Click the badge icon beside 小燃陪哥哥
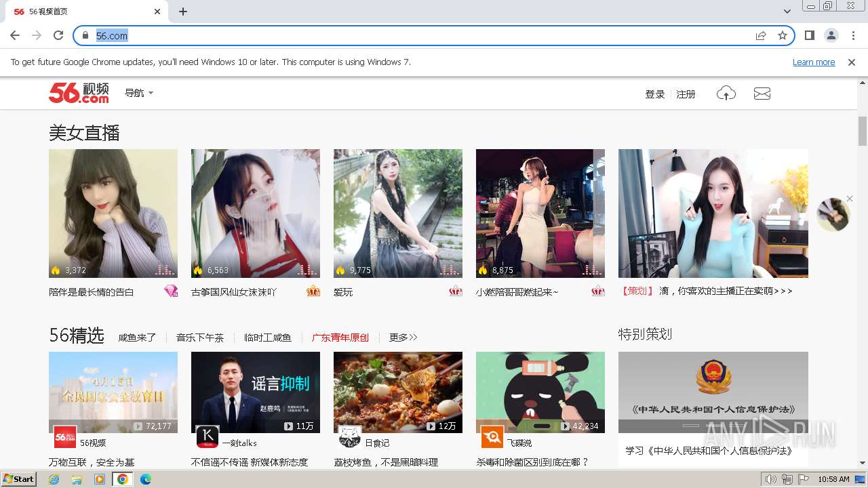 pos(598,291)
